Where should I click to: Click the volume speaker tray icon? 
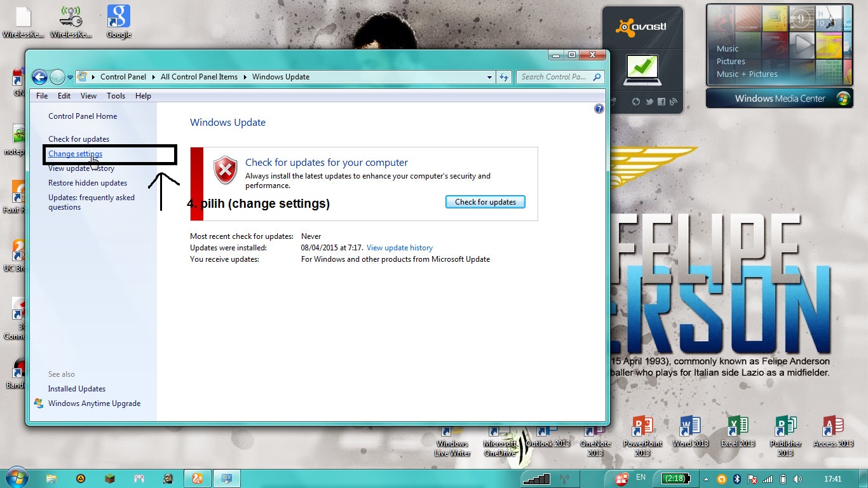[798, 479]
